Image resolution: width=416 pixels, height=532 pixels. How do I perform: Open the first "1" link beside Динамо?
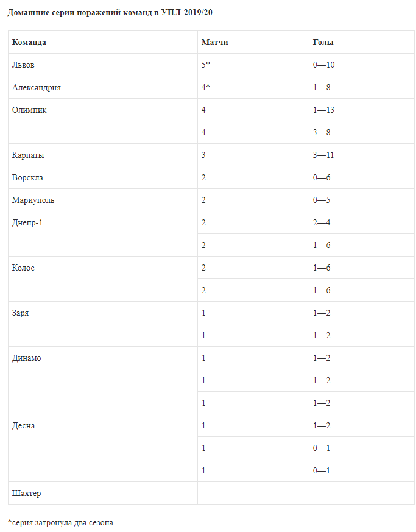(204, 358)
